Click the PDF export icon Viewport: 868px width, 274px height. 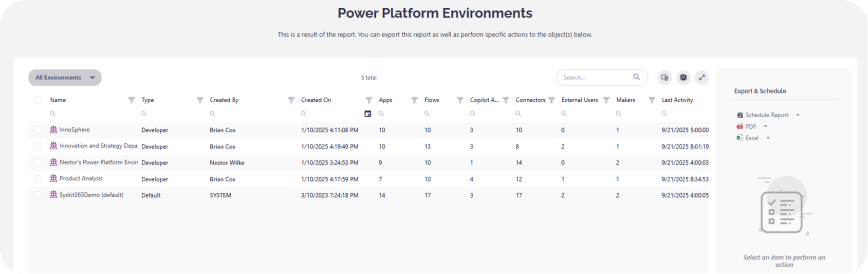(740, 126)
